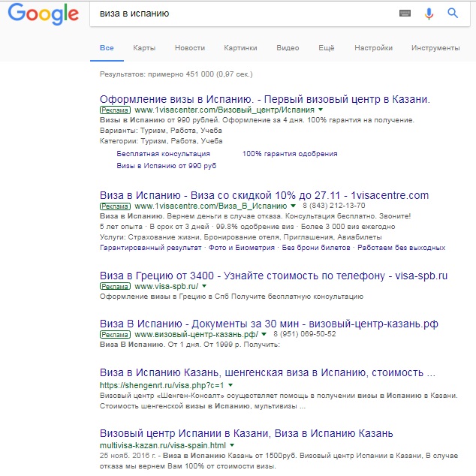Expand arrow next to 1visacentre.com URL
This screenshot has width=476, height=476.
click(293, 206)
